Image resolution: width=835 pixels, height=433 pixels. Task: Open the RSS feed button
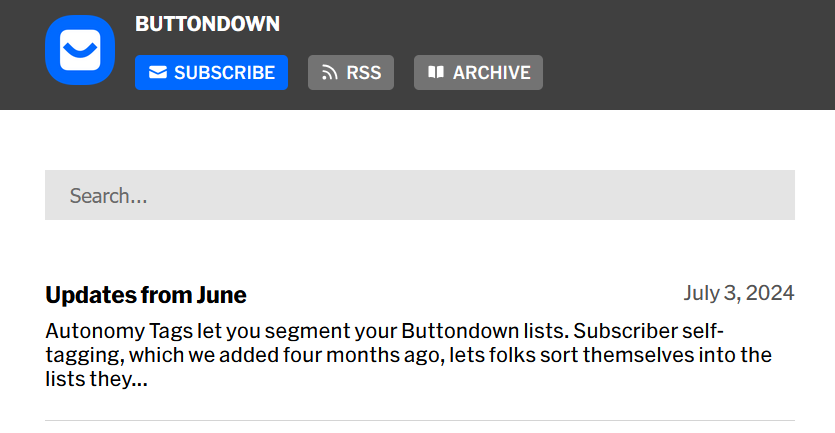pos(351,73)
